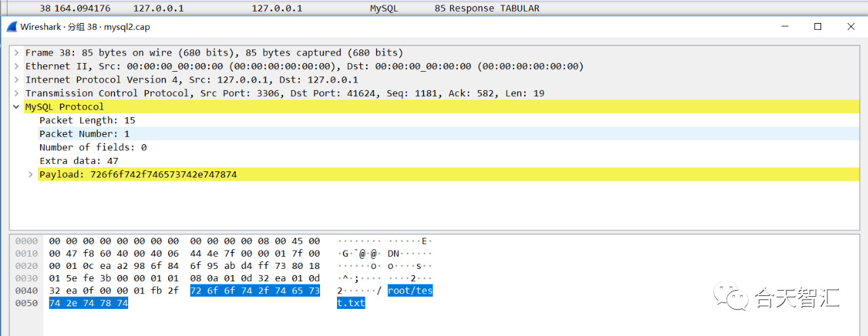Click hex offset 0040 row bytes
868x336 pixels.
click(x=184, y=291)
